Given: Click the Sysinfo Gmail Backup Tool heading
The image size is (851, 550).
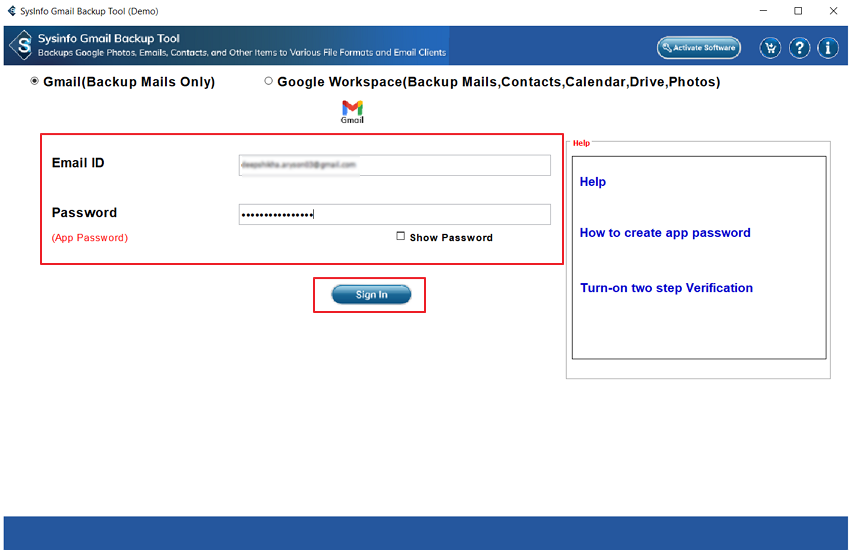Looking at the screenshot, I should click(109, 39).
